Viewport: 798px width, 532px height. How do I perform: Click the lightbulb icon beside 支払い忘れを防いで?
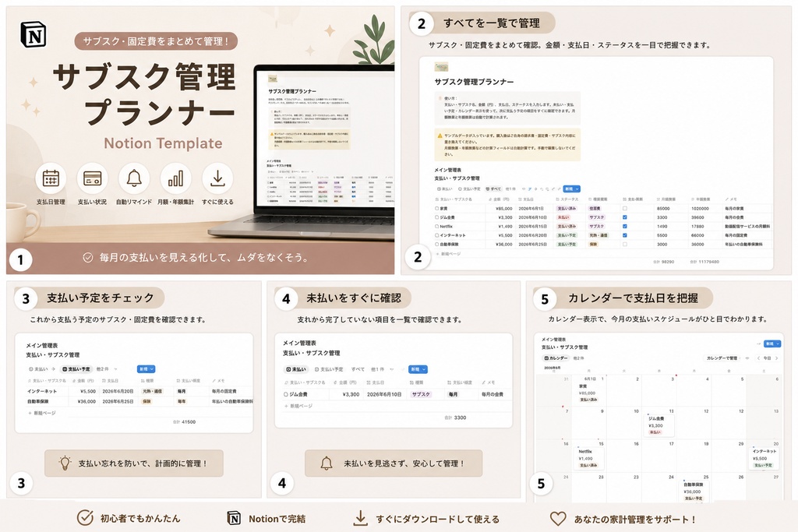coord(65,463)
